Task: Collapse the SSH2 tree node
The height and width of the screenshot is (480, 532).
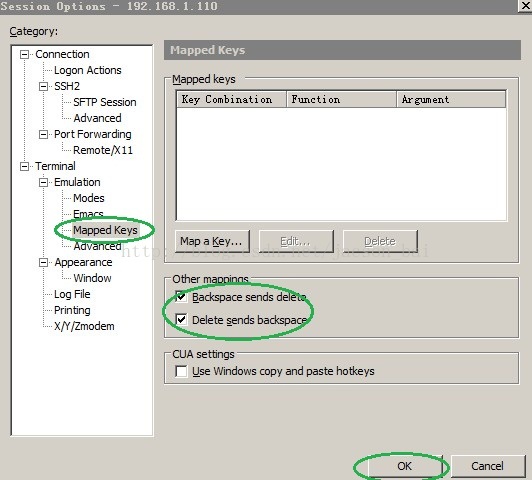Action: (43, 87)
